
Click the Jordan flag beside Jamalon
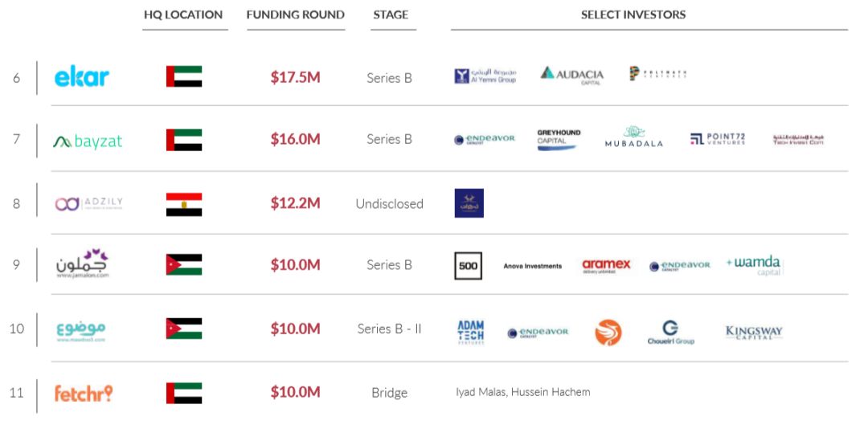pos(184,265)
